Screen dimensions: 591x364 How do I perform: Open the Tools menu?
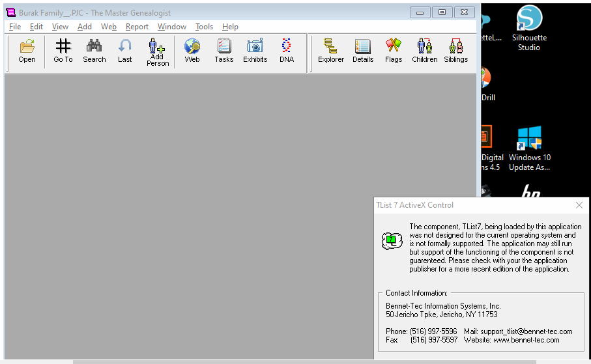click(204, 27)
